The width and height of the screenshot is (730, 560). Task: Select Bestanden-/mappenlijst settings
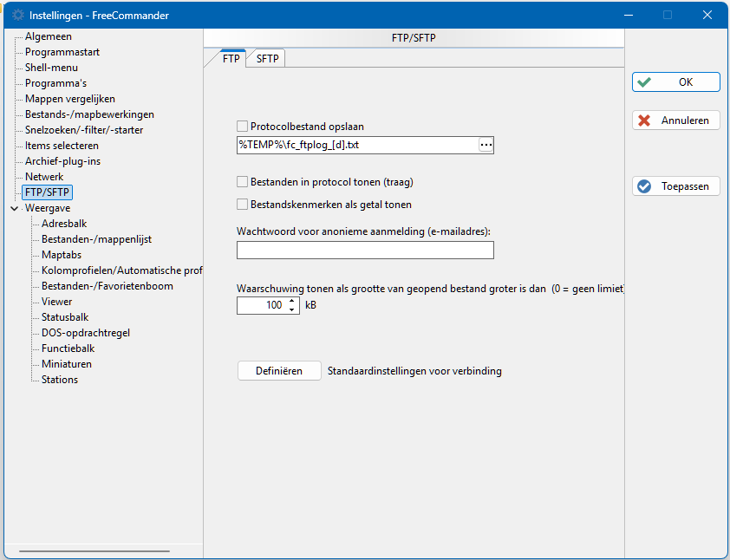[96, 238]
